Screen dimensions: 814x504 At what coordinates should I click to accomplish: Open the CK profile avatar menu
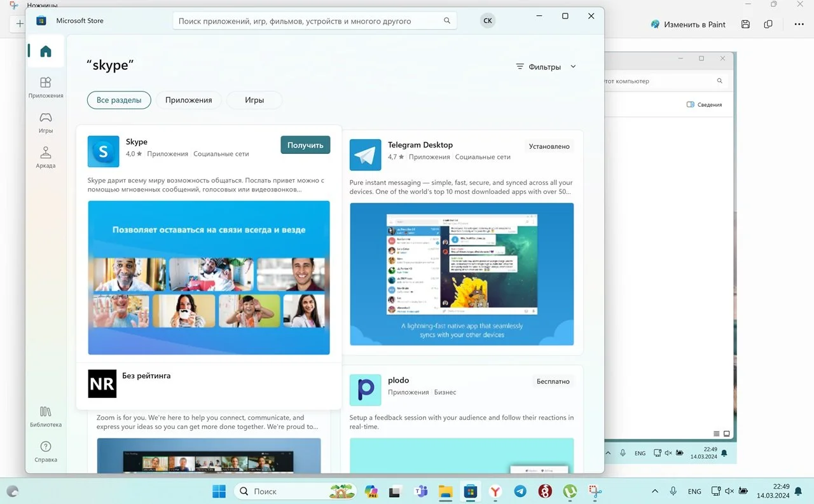click(488, 20)
